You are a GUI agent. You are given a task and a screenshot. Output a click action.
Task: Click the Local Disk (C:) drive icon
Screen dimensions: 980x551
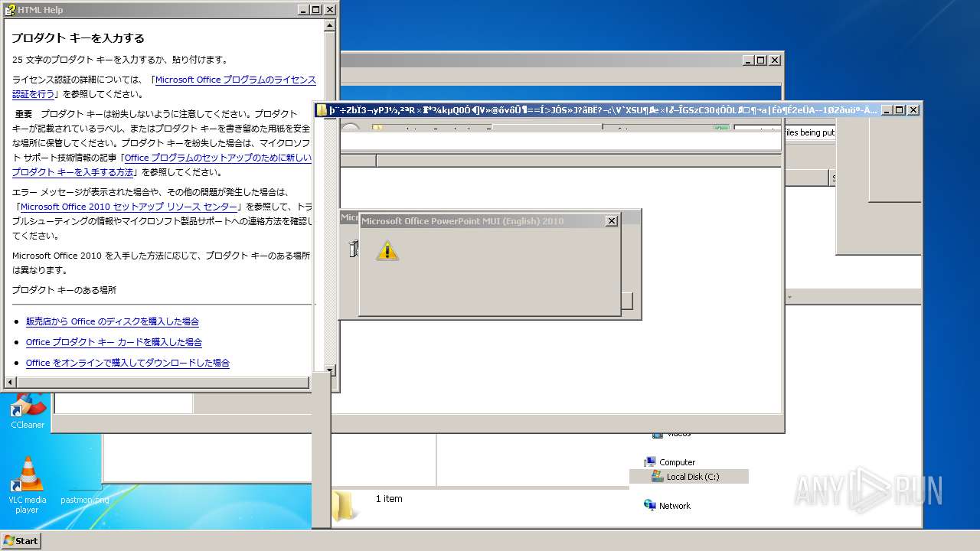coord(657,476)
